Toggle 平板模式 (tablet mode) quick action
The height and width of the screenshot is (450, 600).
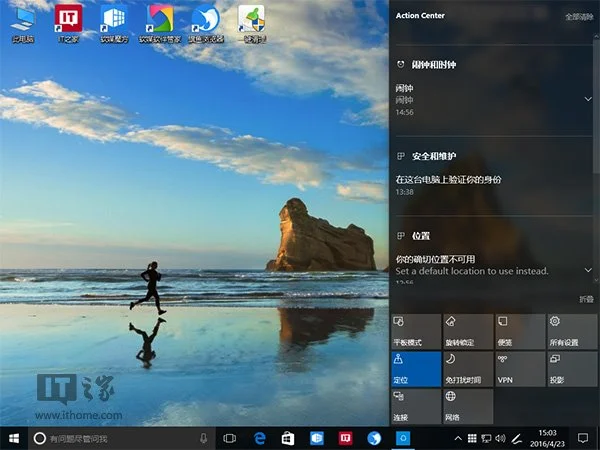tap(415, 331)
